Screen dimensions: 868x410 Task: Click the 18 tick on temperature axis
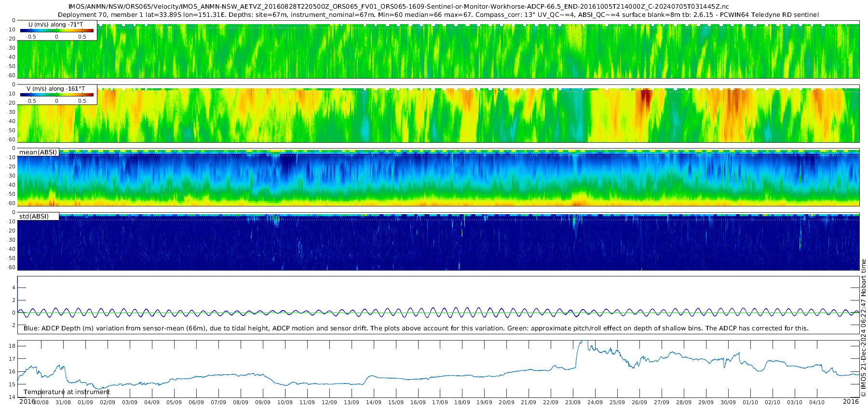pos(12,346)
